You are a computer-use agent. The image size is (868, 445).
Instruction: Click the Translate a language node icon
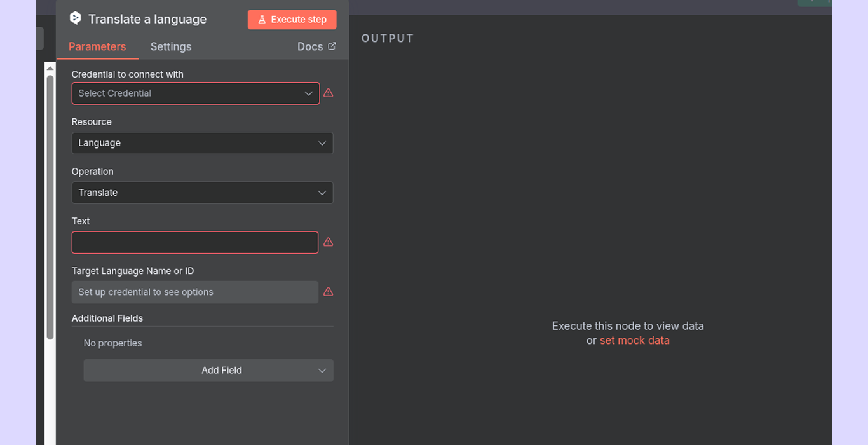click(75, 18)
